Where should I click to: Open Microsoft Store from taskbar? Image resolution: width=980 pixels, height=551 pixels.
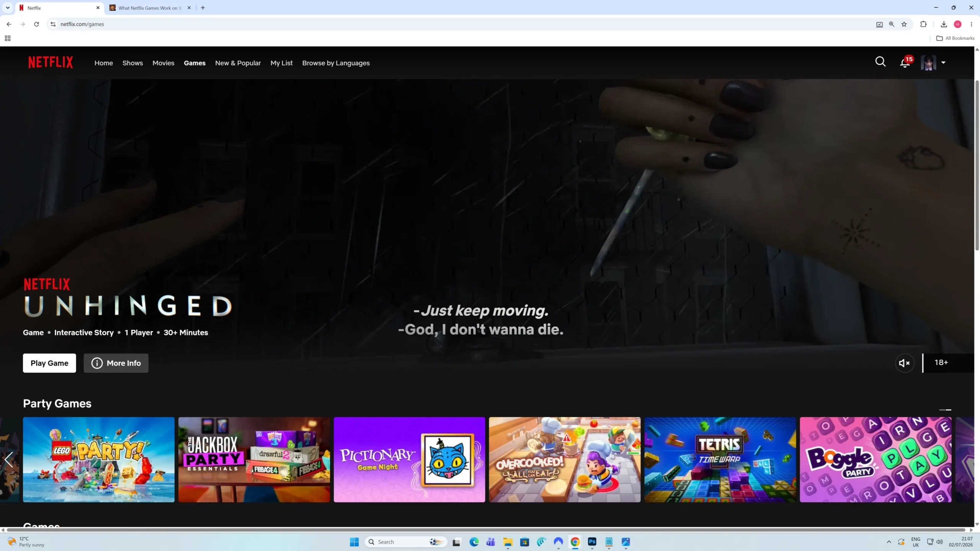[x=524, y=542]
